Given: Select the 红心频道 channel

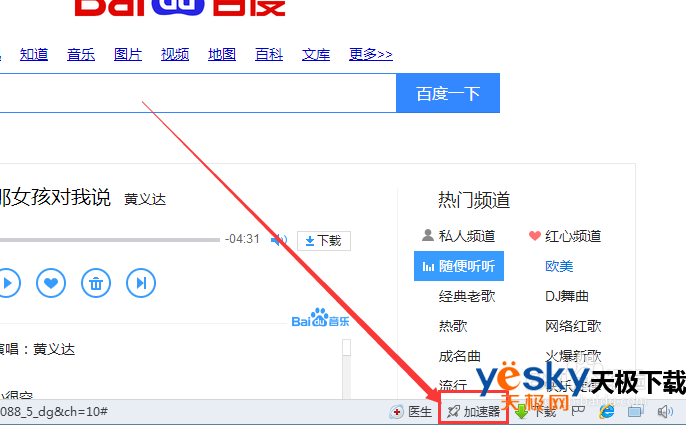Looking at the screenshot, I should (x=565, y=236).
